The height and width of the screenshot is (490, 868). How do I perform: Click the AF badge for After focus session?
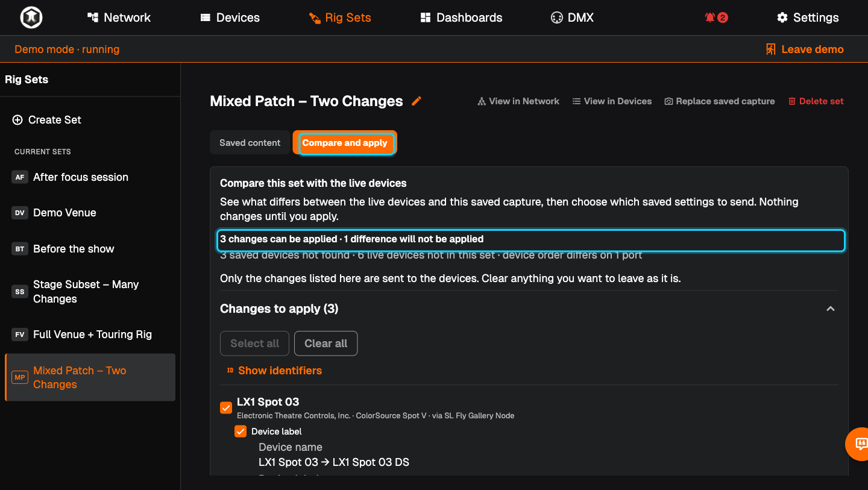20,177
